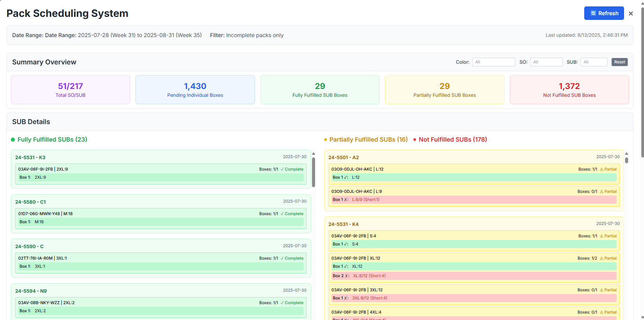Close the Pack Scheduling System dialog
Viewport: 644px width, 320px height.
coord(630,13)
